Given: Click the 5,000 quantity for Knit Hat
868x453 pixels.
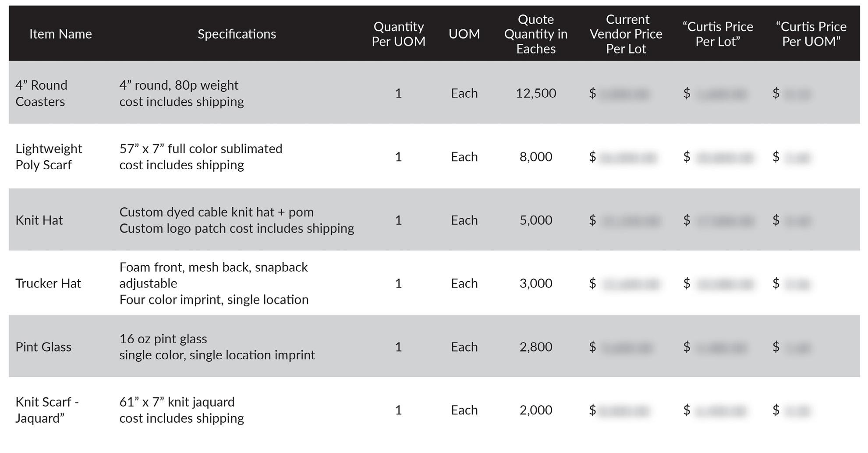Looking at the screenshot, I should tap(535, 220).
